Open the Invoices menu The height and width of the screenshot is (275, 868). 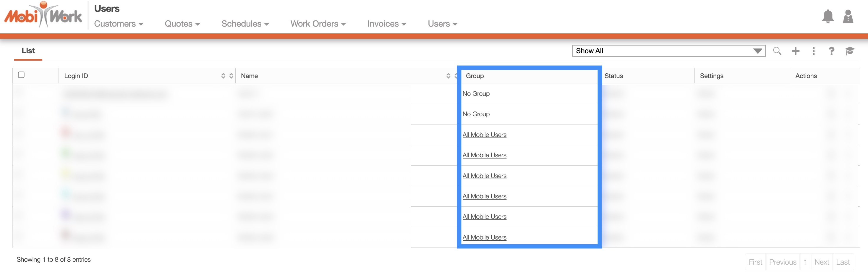pos(386,24)
